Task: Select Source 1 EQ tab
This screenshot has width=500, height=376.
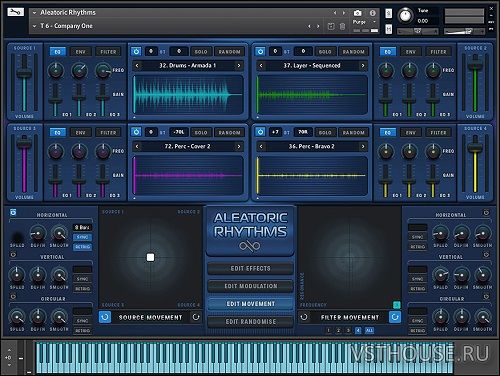Action: (58, 52)
